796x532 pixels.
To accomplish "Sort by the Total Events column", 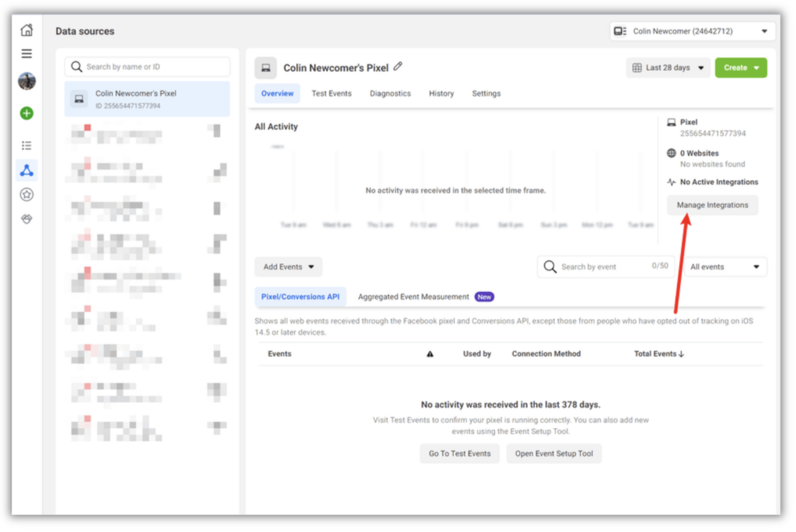I will pyautogui.click(x=659, y=354).
